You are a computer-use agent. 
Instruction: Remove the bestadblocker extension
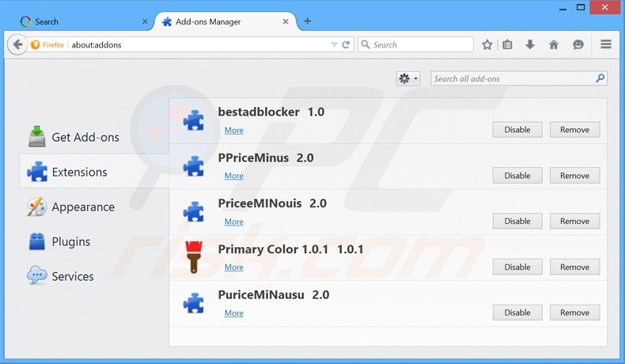point(575,130)
